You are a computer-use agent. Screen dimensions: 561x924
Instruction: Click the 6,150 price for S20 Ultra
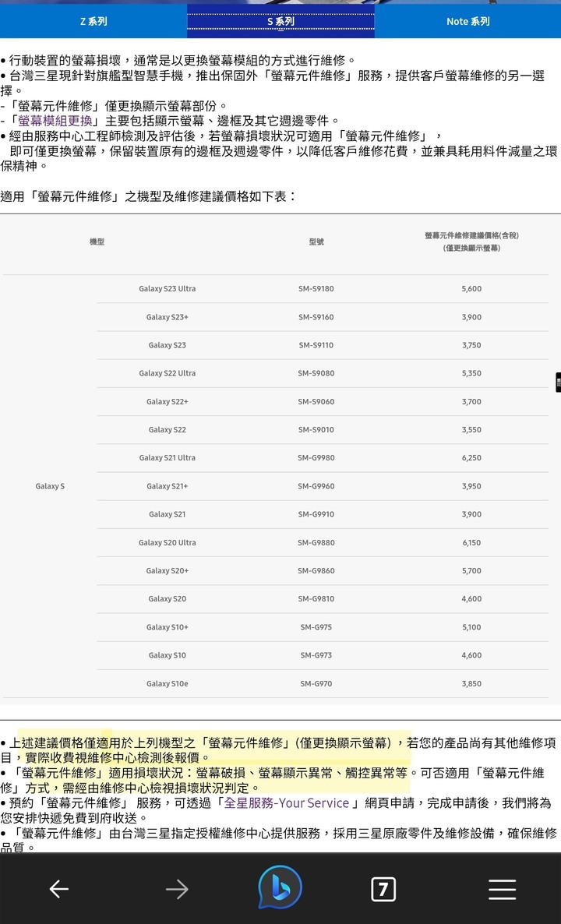[471, 542]
